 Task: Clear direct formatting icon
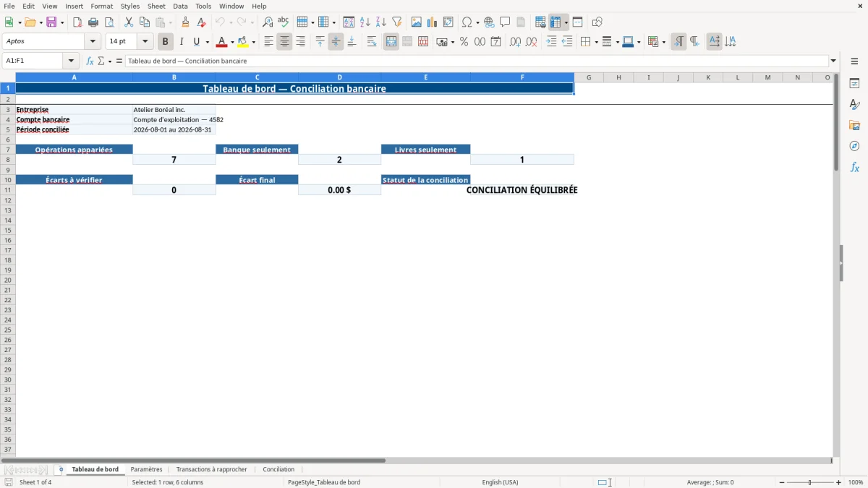(x=201, y=22)
